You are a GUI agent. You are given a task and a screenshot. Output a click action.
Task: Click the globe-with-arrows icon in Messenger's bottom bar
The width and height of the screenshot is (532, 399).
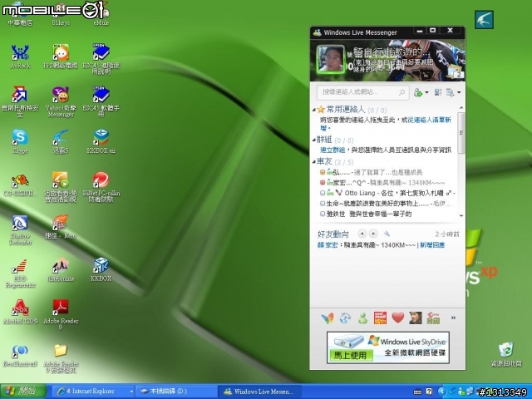[x=345, y=318]
